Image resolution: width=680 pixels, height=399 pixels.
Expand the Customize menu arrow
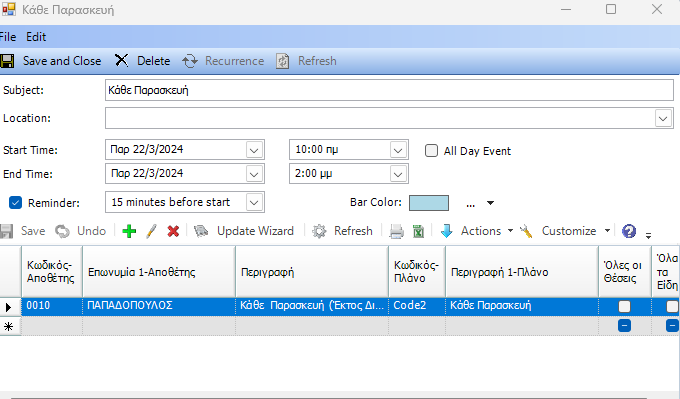pyautogui.click(x=607, y=231)
